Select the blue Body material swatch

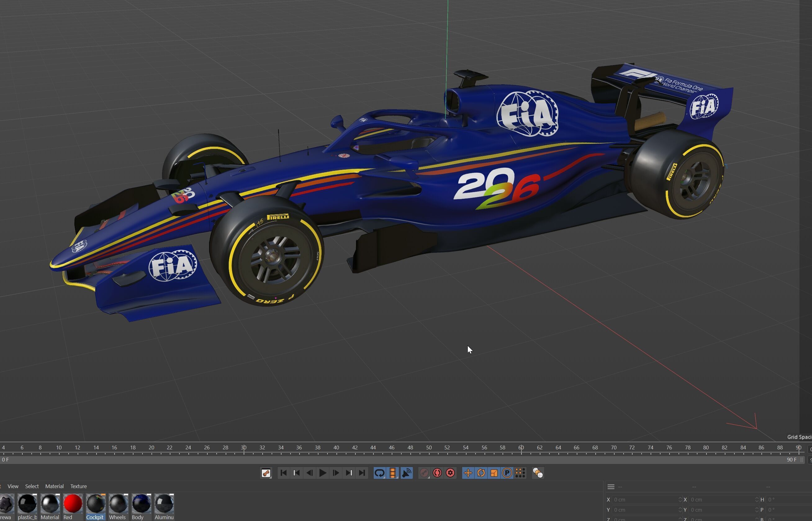click(141, 504)
